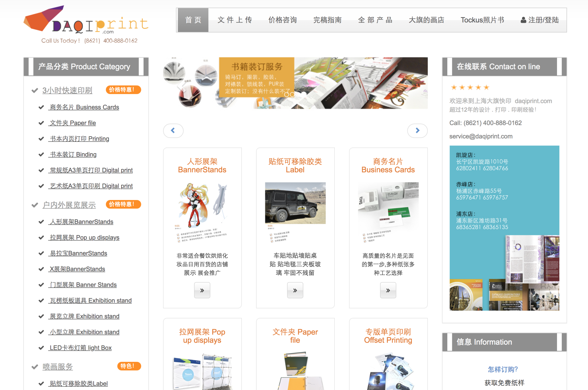
Task: Open 喷画服务 category
Action: click(x=57, y=367)
